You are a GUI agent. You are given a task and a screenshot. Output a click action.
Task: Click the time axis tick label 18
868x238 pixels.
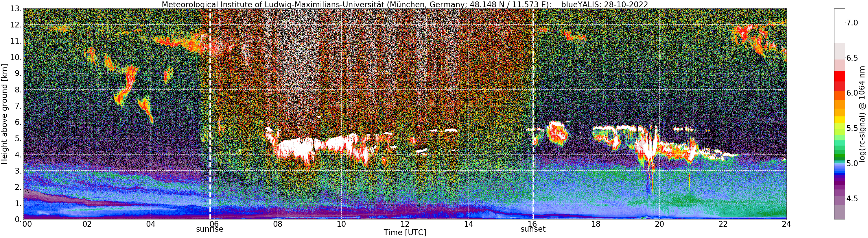coord(596,224)
